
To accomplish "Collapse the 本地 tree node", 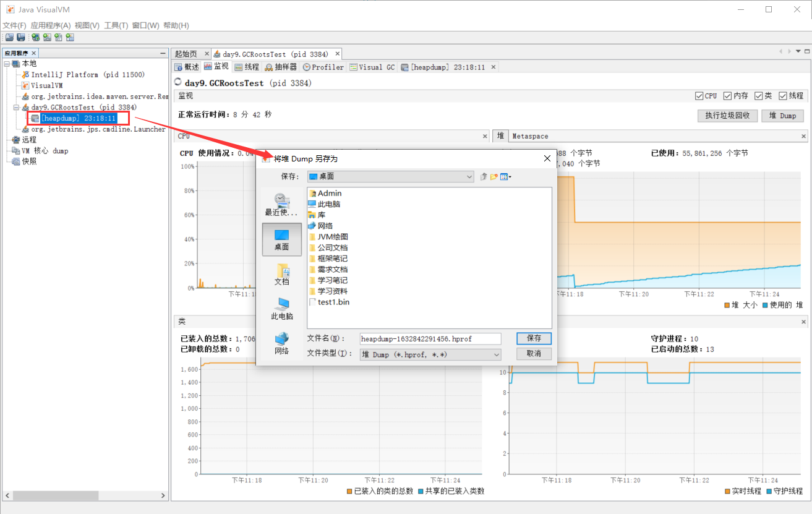I will point(7,64).
